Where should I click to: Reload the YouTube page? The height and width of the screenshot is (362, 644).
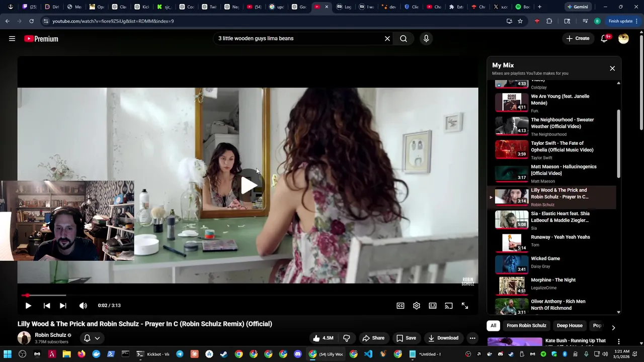click(x=31, y=21)
